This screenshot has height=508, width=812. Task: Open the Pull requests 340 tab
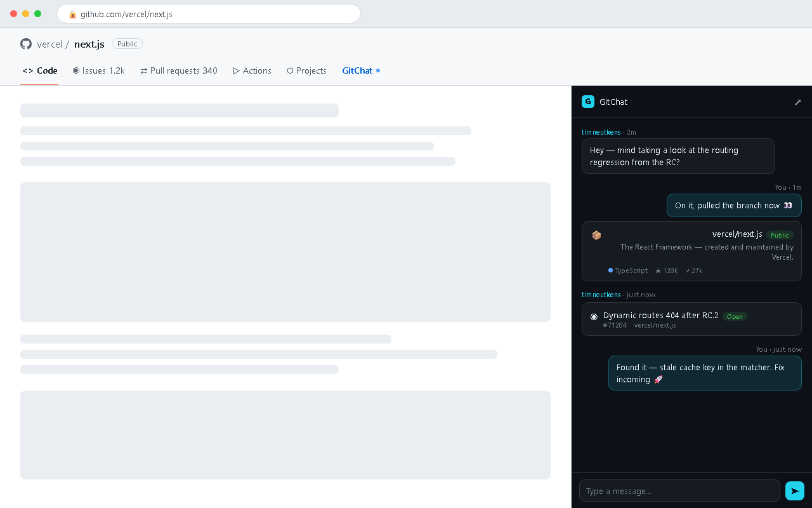click(179, 70)
